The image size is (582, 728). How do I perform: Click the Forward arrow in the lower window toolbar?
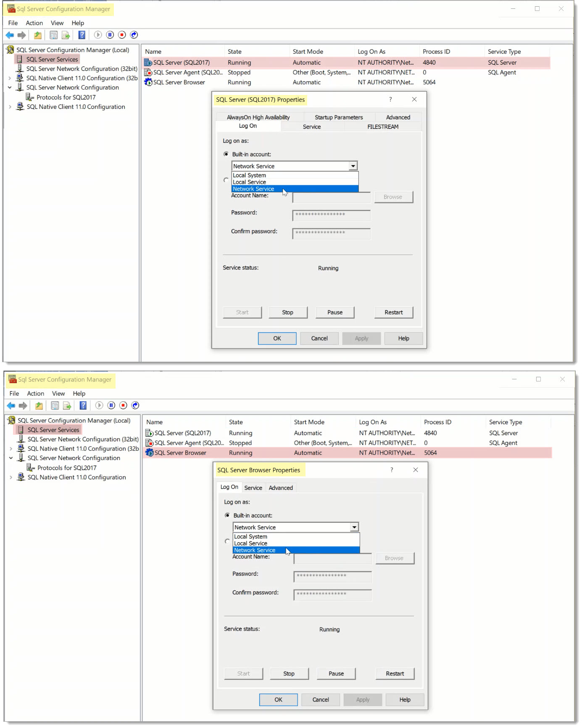coord(23,405)
